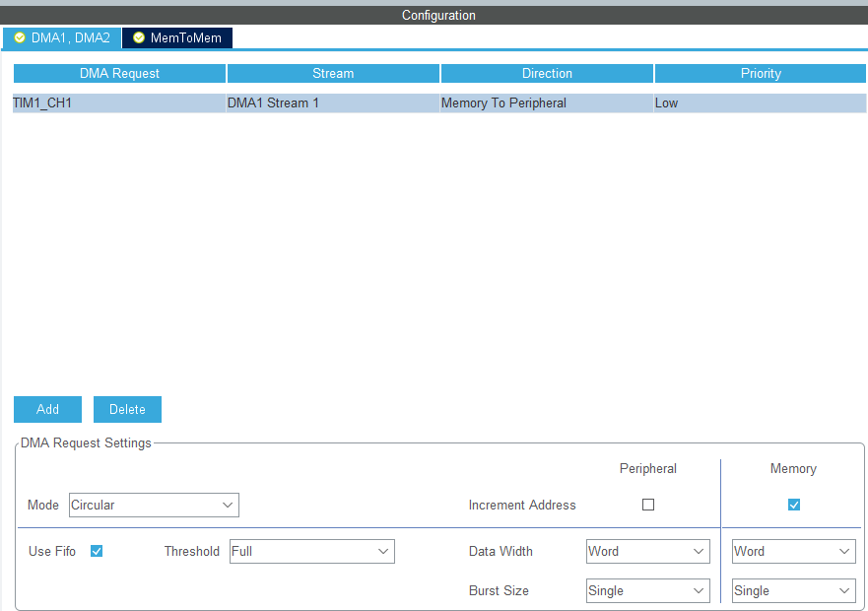The height and width of the screenshot is (611, 868).
Task: Click the Peripheral column label
Action: [647, 469]
